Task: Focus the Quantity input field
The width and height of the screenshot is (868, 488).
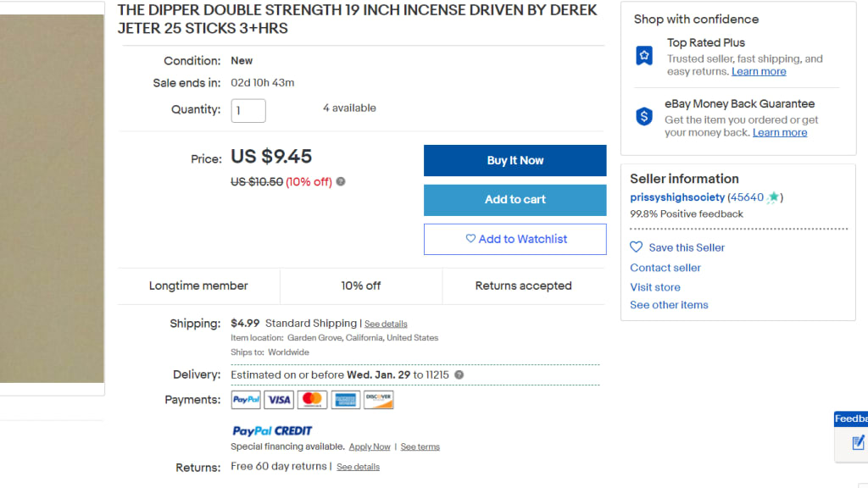Action: click(x=248, y=110)
